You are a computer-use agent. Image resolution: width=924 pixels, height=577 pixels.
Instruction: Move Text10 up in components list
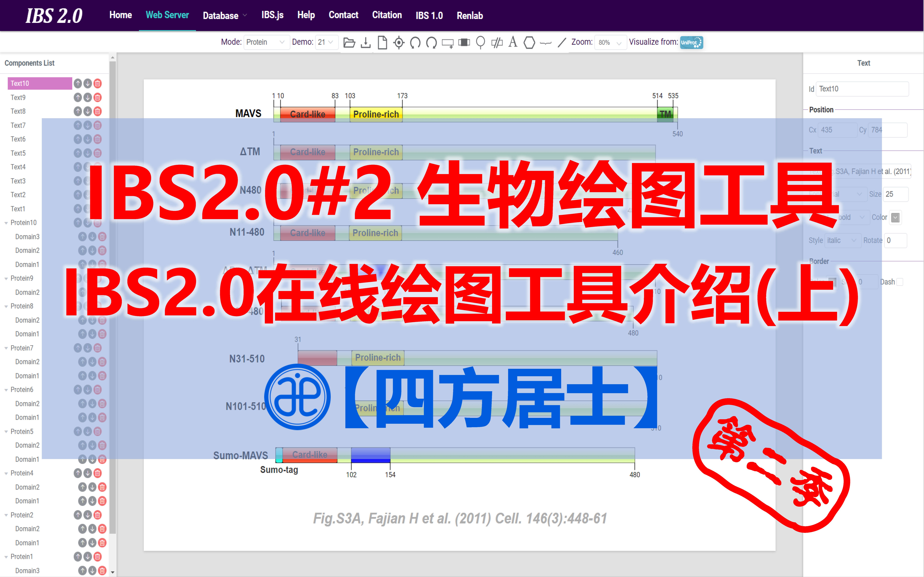pyautogui.click(x=78, y=83)
